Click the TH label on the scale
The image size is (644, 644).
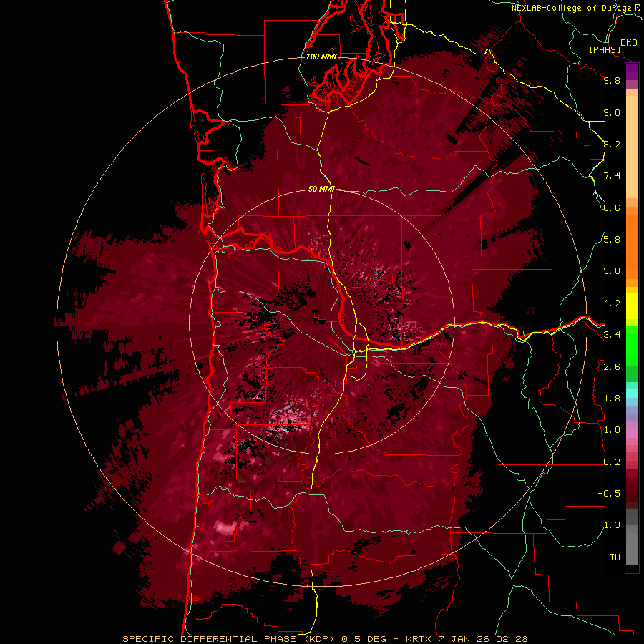pos(615,557)
